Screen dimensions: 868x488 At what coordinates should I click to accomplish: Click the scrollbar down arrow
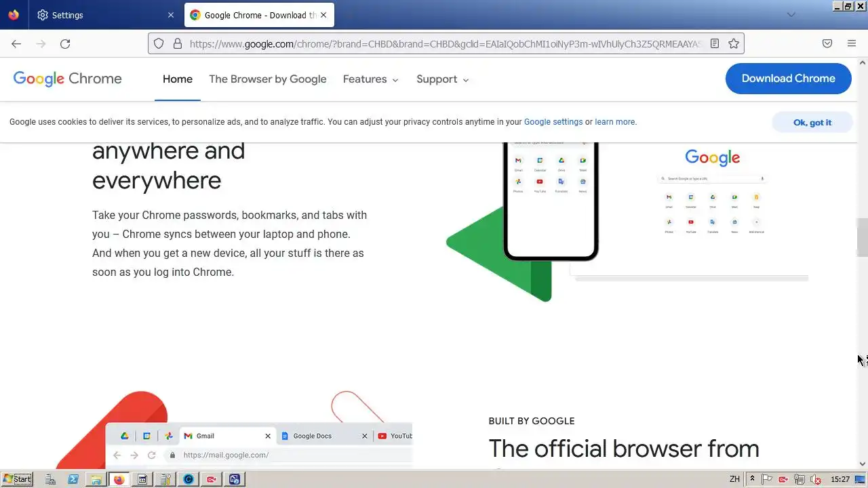point(862,464)
